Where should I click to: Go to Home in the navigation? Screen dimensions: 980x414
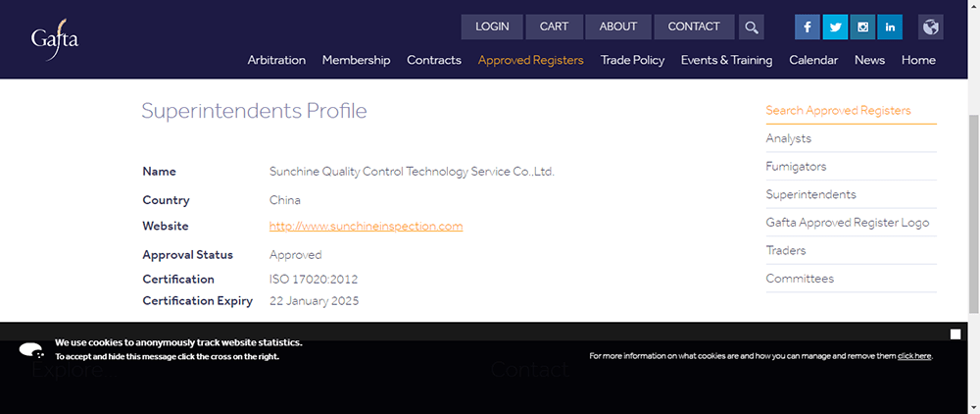(918, 60)
